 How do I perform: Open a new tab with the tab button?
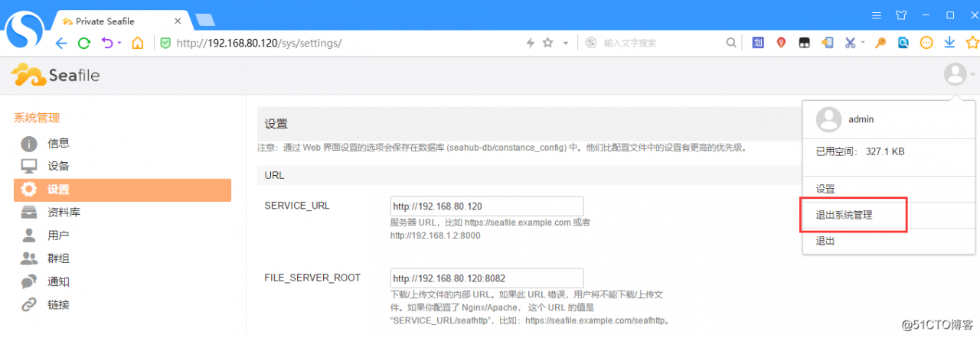tap(204, 19)
